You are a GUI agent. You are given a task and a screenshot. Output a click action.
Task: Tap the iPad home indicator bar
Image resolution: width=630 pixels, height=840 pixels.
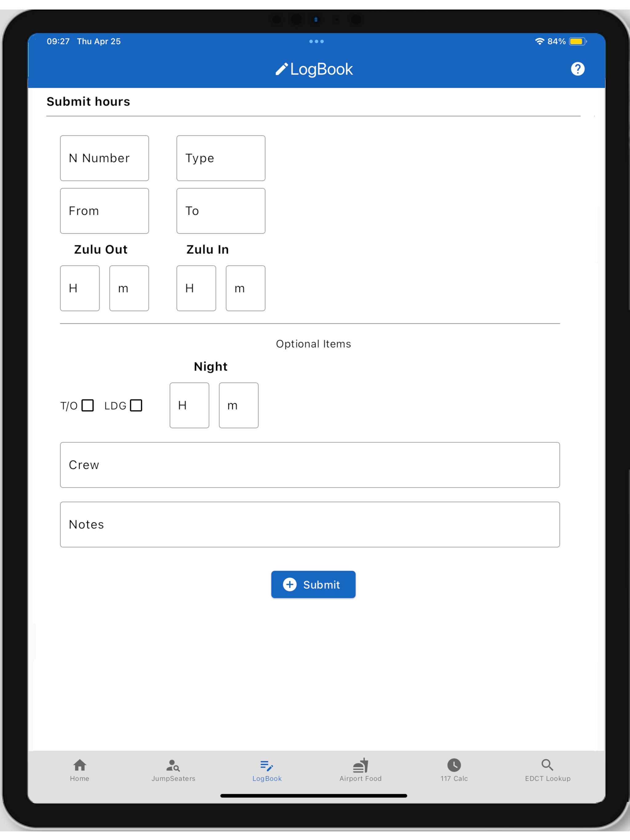[x=314, y=795]
